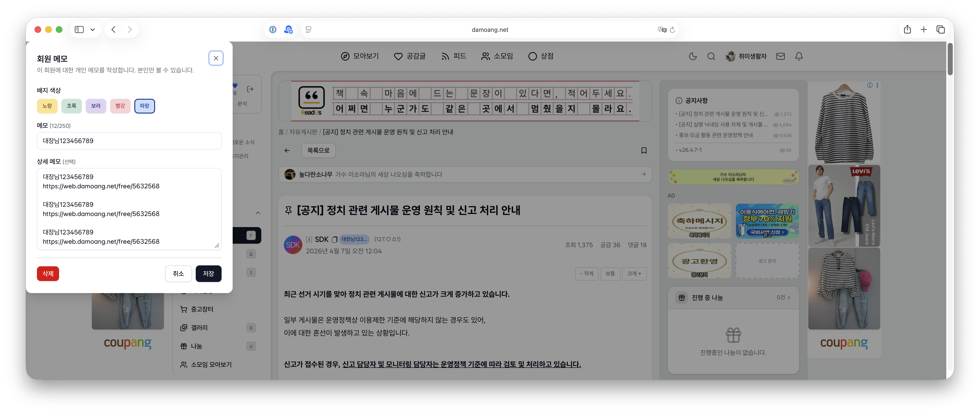Screen dimensions: 980x414
Task: Select the 노랑 badge color
Action: coord(47,106)
